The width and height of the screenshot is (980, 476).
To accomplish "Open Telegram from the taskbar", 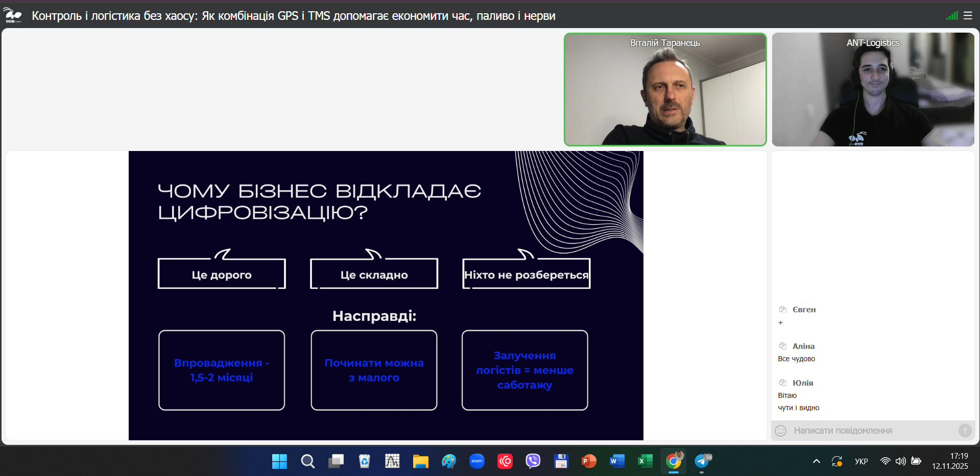I will pyautogui.click(x=702, y=461).
